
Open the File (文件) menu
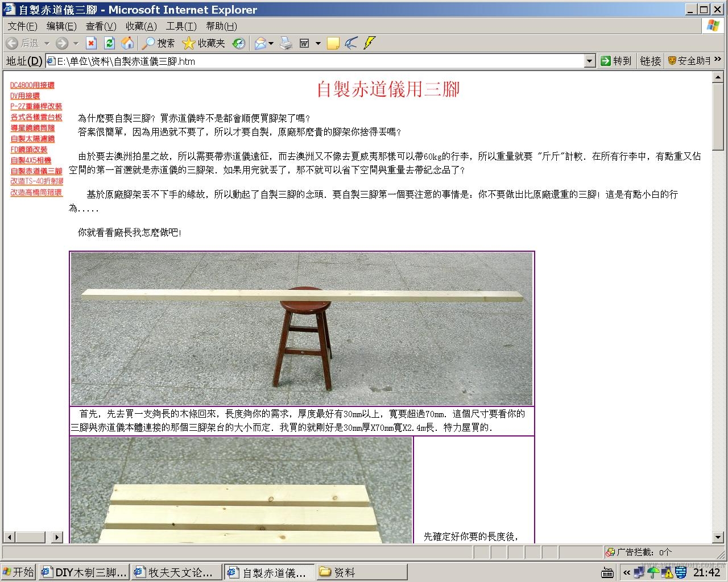[x=23, y=26]
